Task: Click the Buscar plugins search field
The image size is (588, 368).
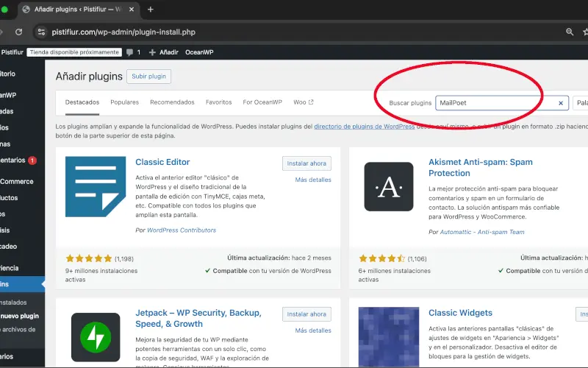Action: (x=502, y=103)
